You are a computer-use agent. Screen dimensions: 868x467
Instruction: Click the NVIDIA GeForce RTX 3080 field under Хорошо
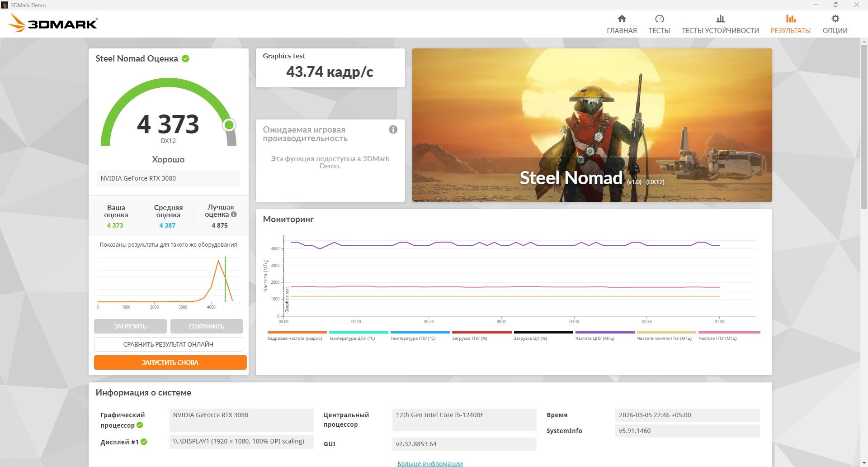pyautogui.click(x=168, y=178)
